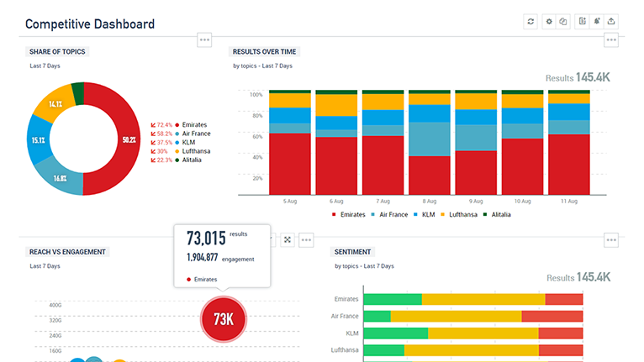Click Alitalia trend arrow in donut legend
Screen dimensions: 644x362
coord(153,160)
